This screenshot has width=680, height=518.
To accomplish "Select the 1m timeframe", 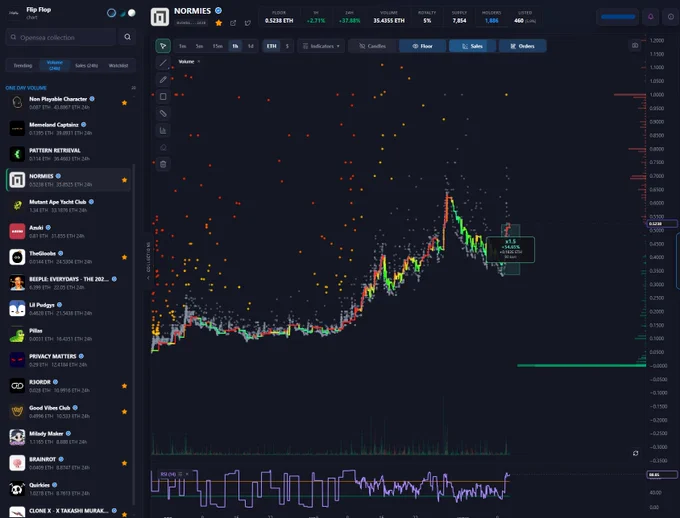I will click(183, 46).
